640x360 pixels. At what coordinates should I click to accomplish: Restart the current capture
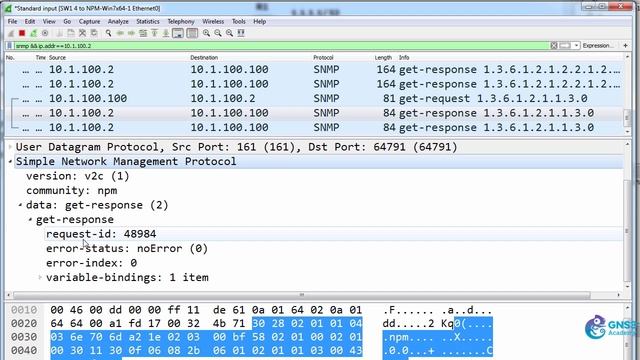(x=33, y=33)
